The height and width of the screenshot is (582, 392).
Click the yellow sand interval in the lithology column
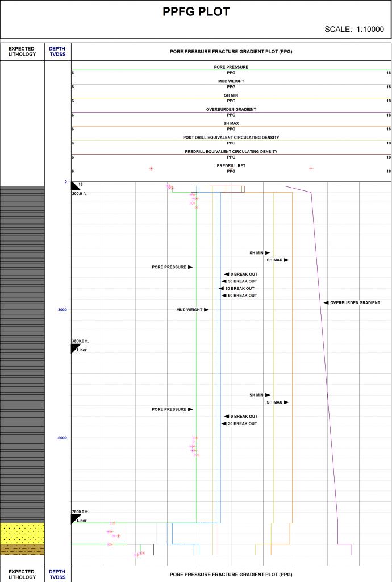tap(22, 534)
